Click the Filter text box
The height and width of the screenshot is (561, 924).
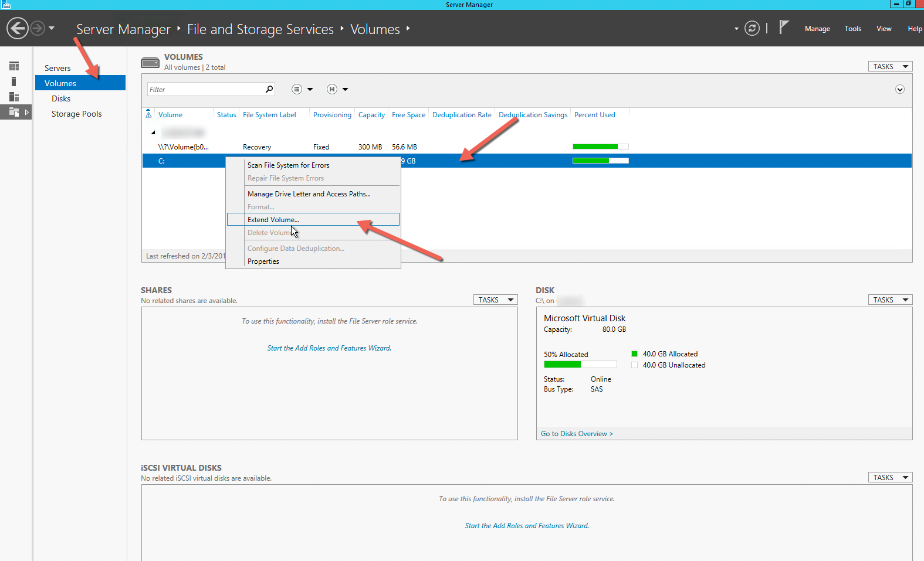pyautogui.click(x=205, y=89)
